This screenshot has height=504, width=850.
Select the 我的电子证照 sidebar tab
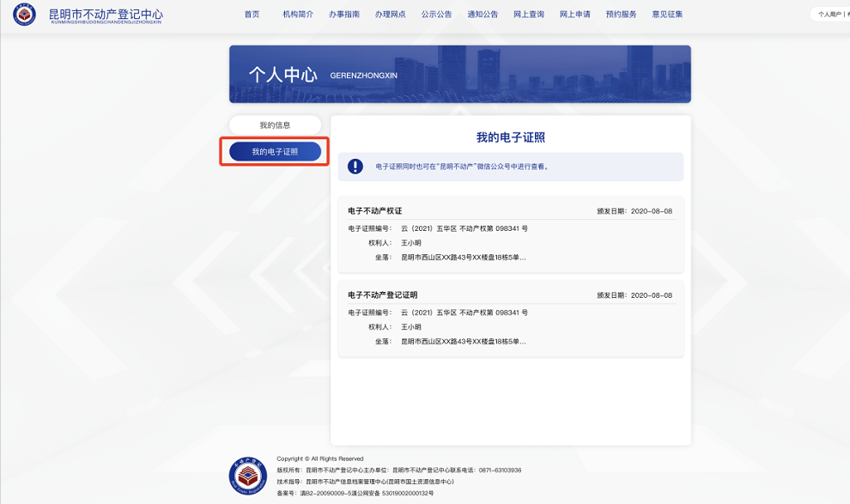point(275,152)
